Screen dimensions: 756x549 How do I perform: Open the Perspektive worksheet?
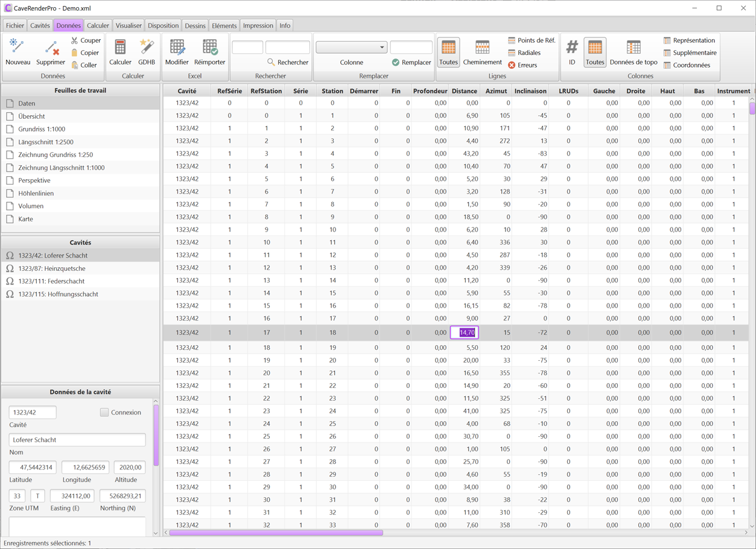click(x=34, y=180)
